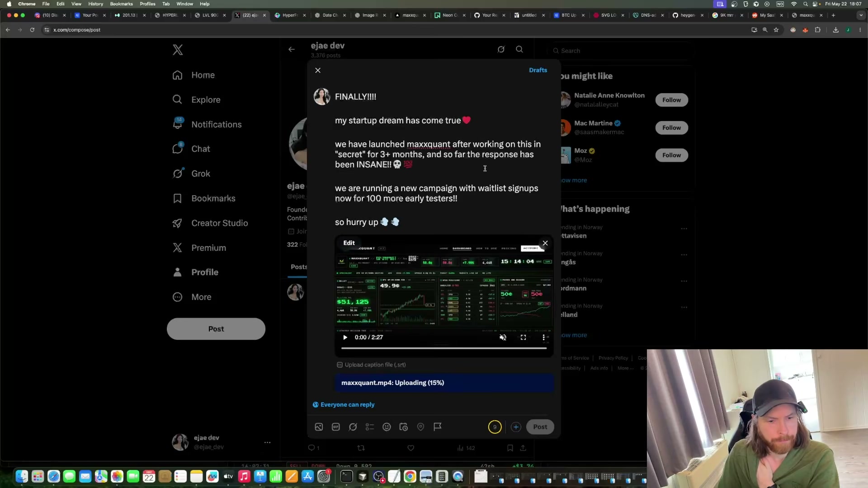Image resolution: width=868 pixels, height=488 pixels.
Task: Open Explore from sidebar
Action: click(x=196, y=100)
